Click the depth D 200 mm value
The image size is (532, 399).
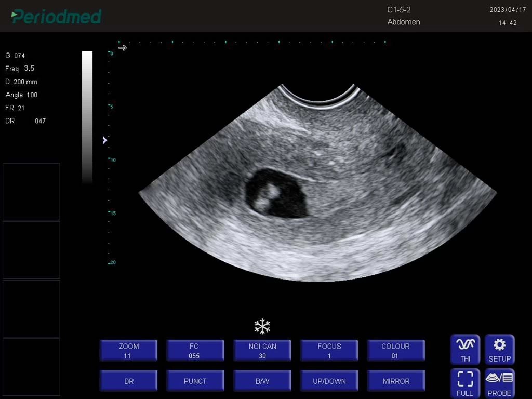point(21,82)
